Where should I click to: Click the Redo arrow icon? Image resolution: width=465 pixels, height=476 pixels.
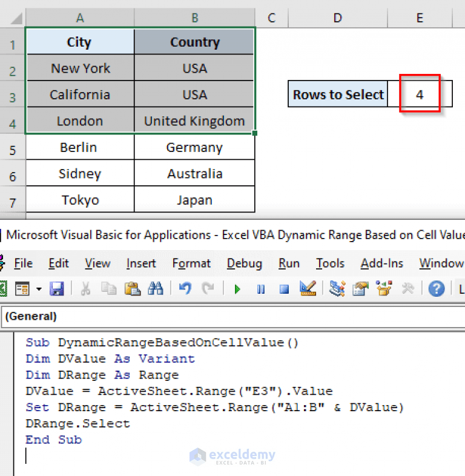click(x=208, y=288)
